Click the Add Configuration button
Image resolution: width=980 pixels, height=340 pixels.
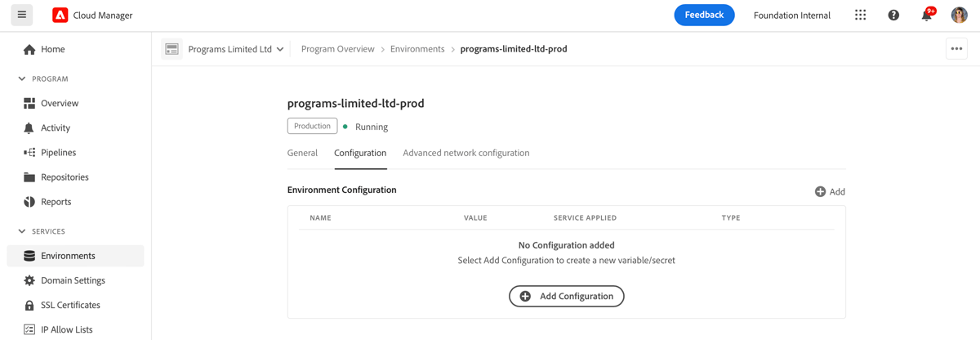[x=566, y=296]
